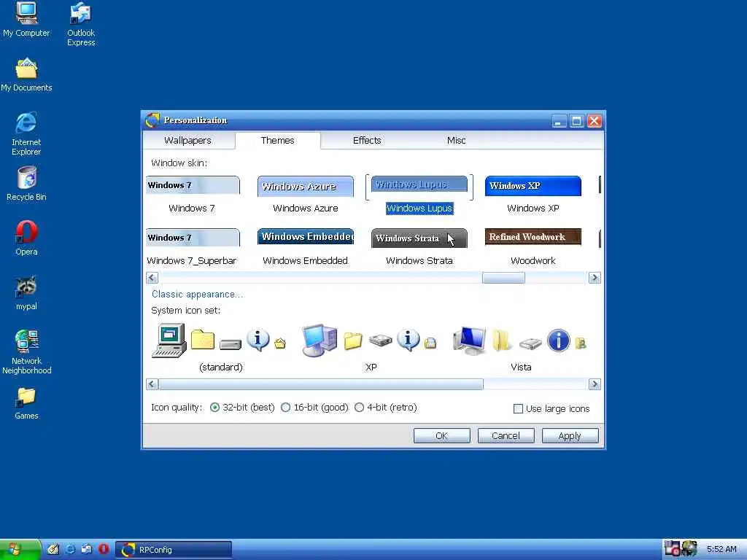Maximize the Personalization window
The width and height of the screenshot is (747, 560).
point(576,121)
